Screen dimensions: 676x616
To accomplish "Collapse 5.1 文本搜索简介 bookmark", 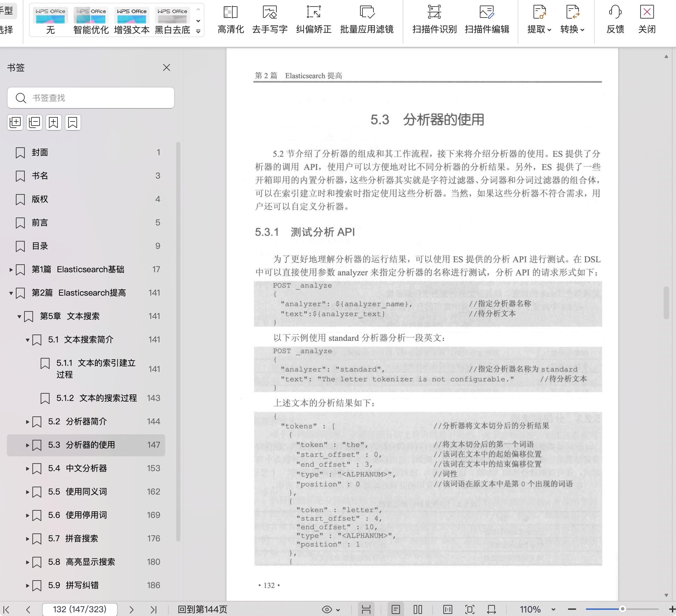I will 28,340.
